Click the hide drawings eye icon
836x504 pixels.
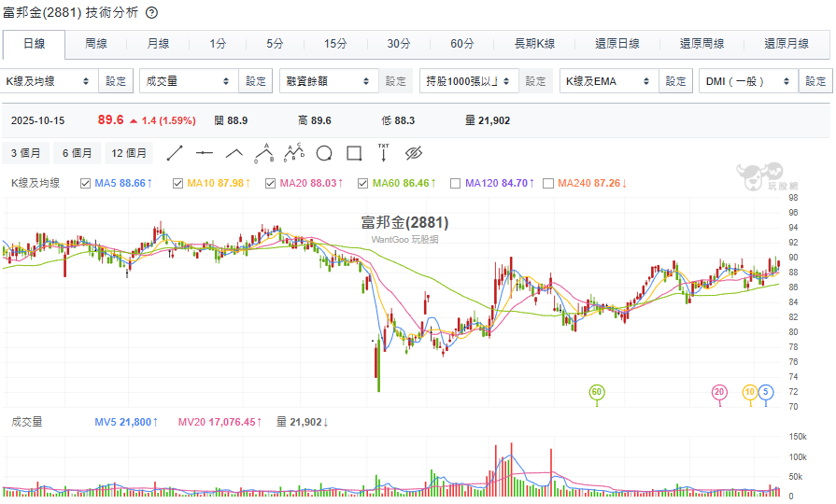pos(415,153)
